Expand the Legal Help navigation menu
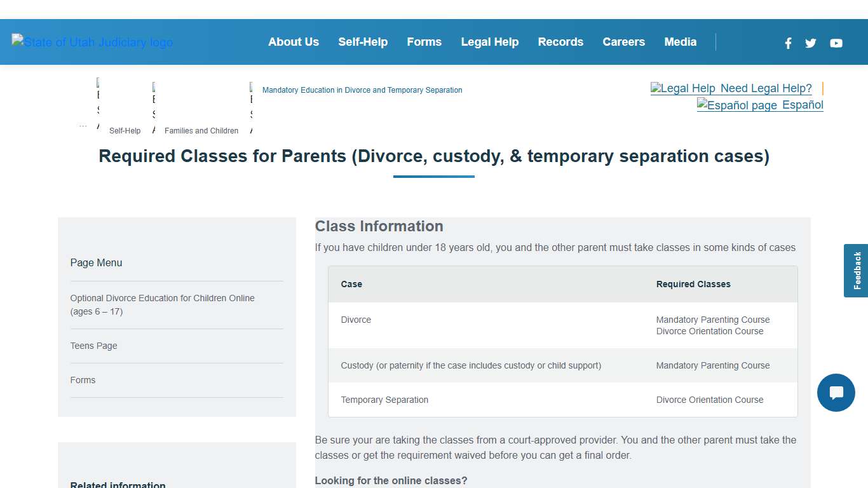This screenshot has width=868, height=488. [x=490, y=42]
